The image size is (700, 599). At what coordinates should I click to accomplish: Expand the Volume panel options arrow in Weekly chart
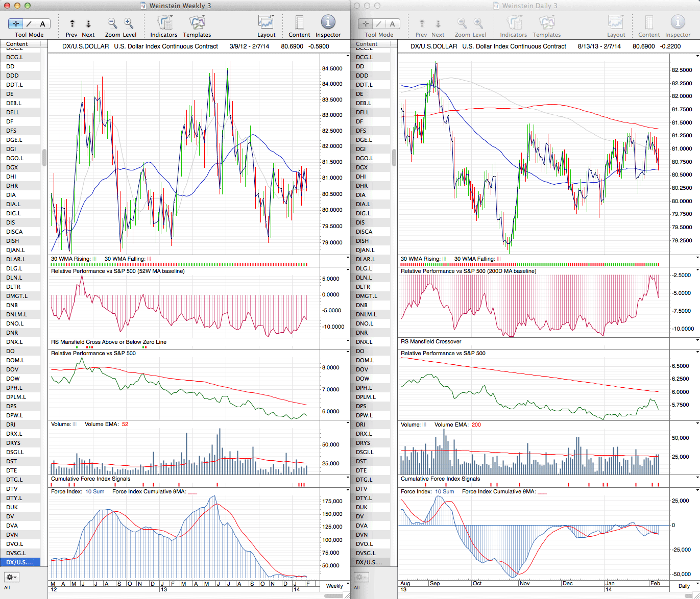click(x=348, y=423)
